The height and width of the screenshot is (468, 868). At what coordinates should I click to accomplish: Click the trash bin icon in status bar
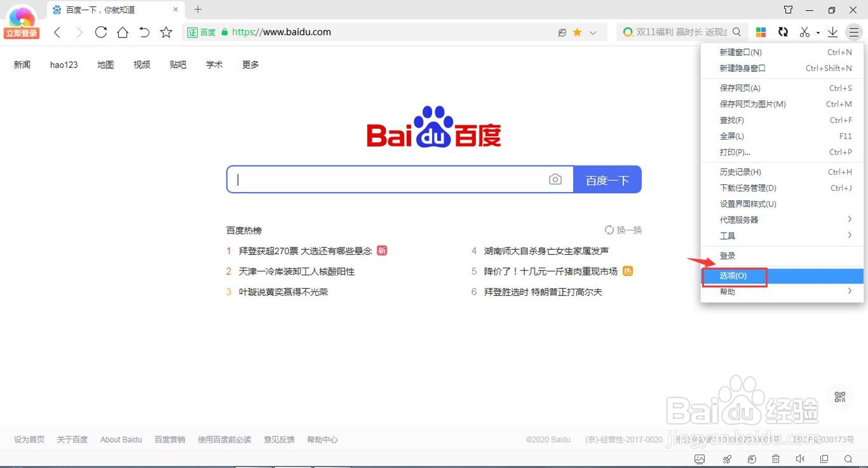point(776,459)
